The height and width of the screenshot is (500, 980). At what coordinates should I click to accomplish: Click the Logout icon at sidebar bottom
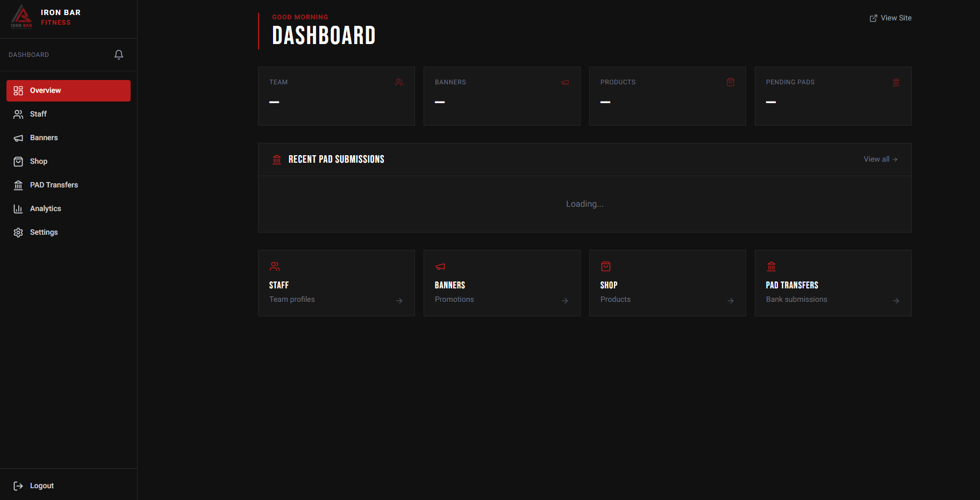point(18,485)
